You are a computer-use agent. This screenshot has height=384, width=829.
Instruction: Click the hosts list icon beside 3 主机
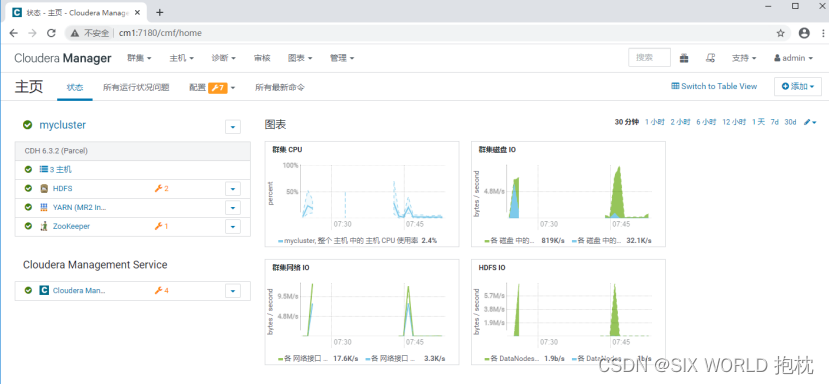[x=44, y=170]
